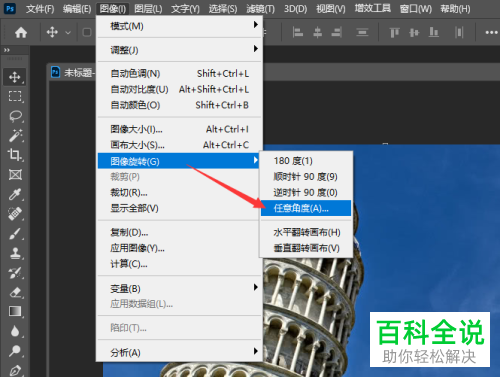Click Align vertical centers icon

(x=414, y=32)
